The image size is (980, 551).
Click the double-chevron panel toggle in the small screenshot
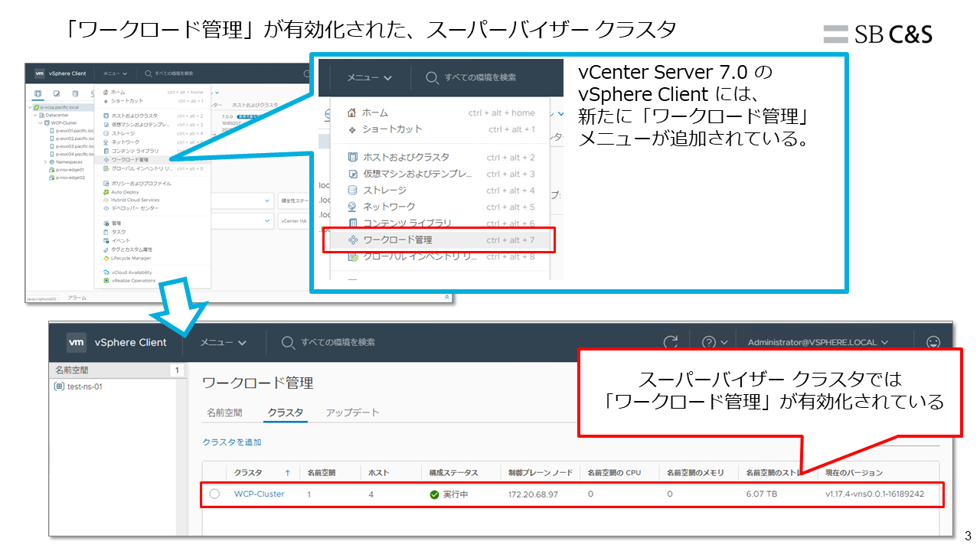point(447,297)
